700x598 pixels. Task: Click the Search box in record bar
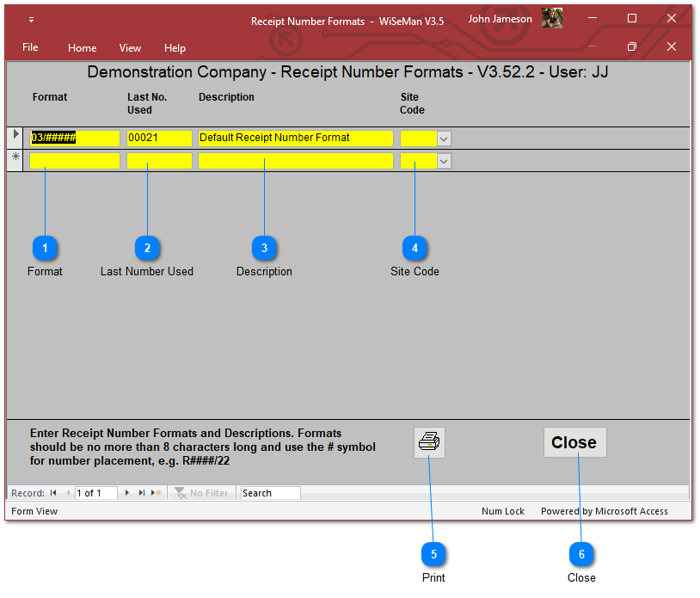click(x=270, y=493)
